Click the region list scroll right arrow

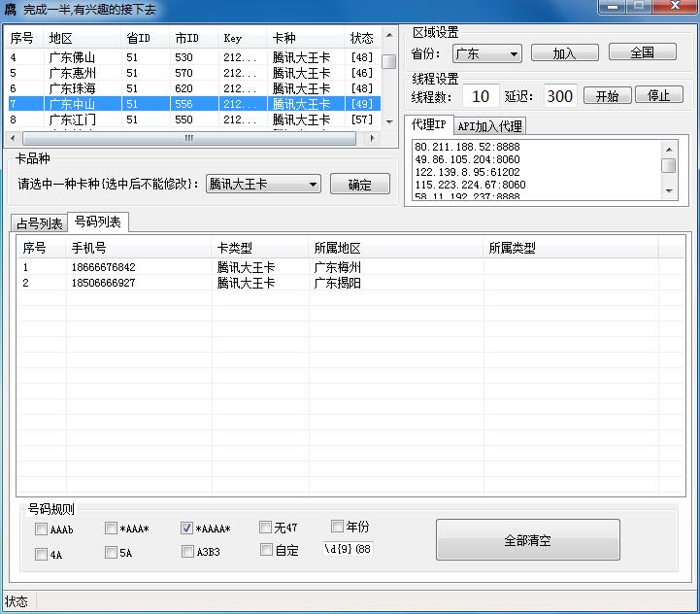point(372,139)
